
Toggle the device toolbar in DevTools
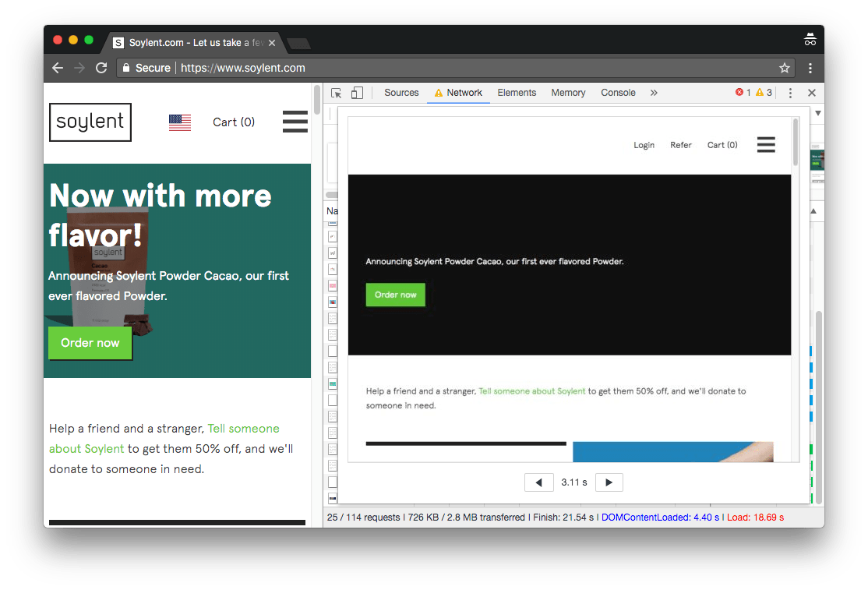pyautogui.click(x=357, y=93)
